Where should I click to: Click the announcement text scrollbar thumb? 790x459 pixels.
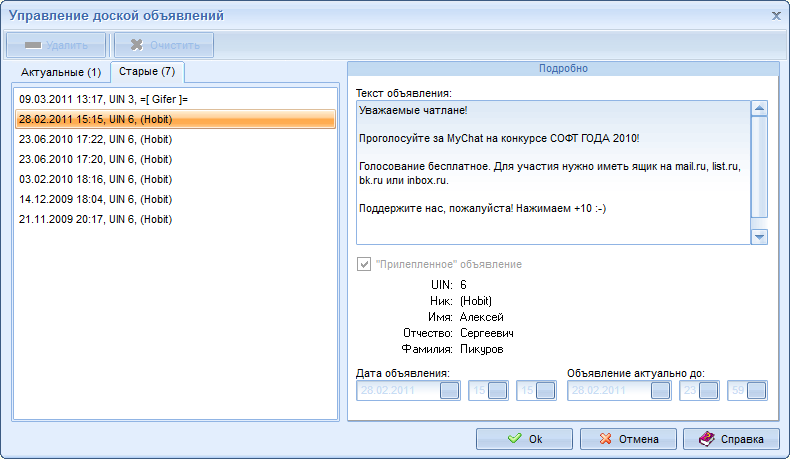tap(759, 167)
